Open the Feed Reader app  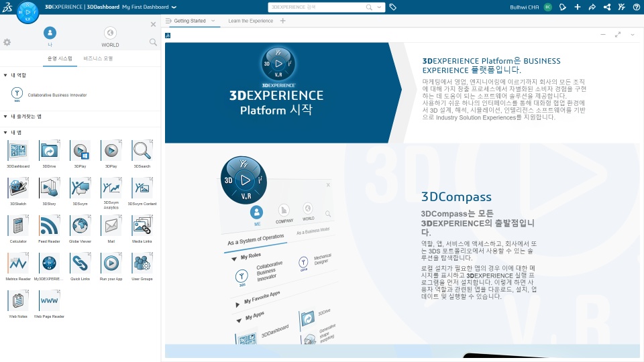point(49,226)
